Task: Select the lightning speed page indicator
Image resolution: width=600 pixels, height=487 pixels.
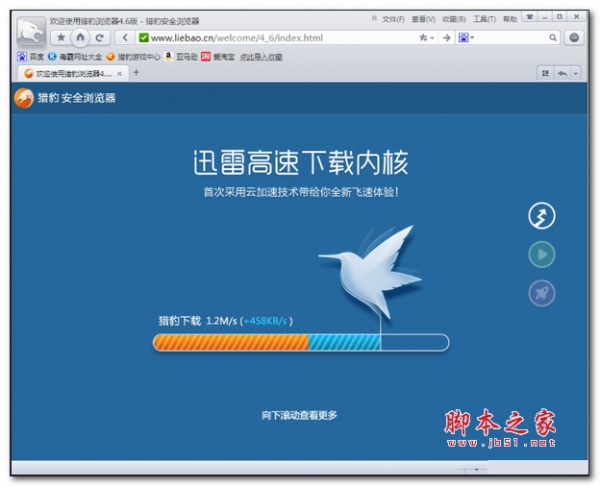Action: click(x=541, y=216)
